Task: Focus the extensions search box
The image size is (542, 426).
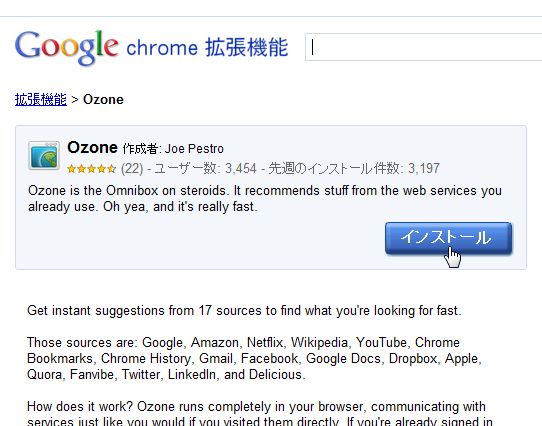Action: tap(423, 47)
